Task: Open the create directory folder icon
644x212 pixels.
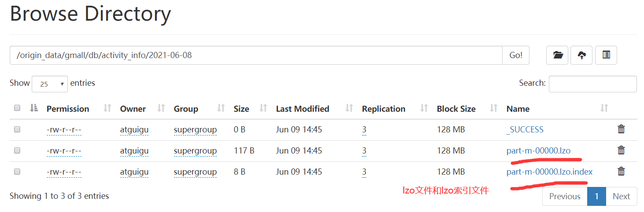Action: click(558, 55)
